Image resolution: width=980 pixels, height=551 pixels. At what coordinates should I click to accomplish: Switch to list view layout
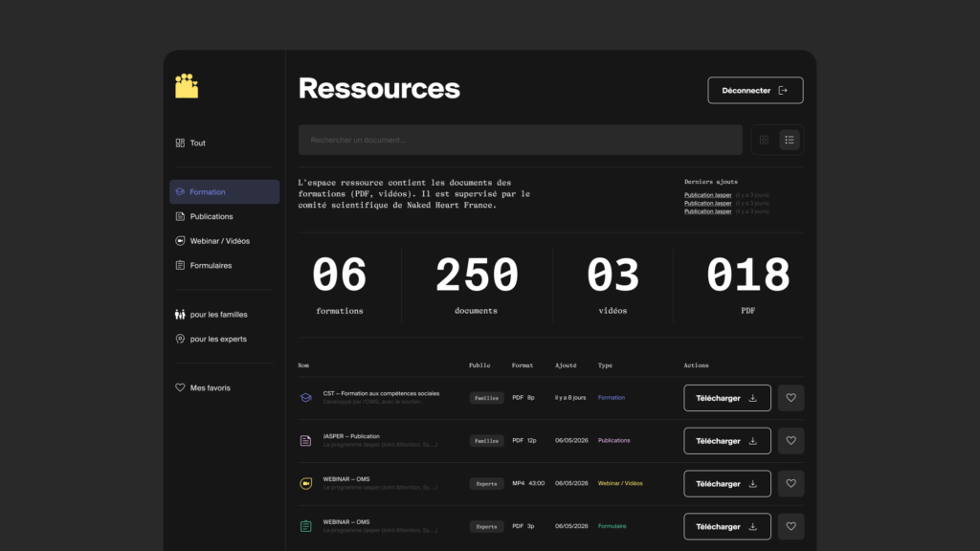tap(790, 140)
